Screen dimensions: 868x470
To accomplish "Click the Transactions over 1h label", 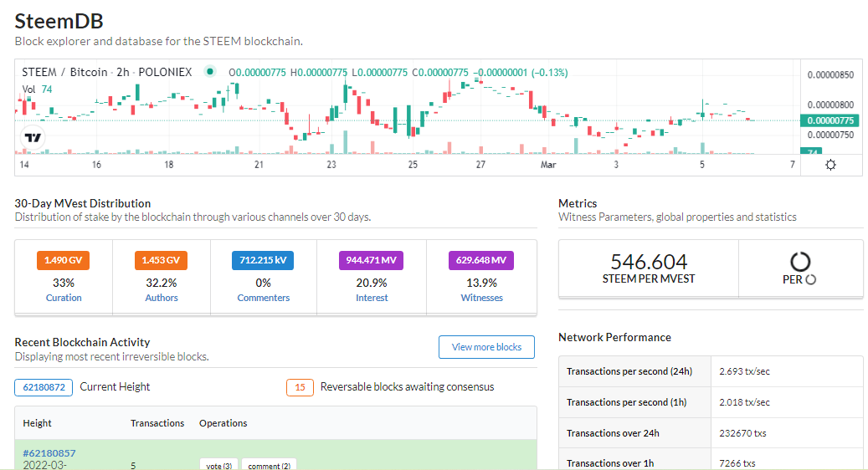I will (610, 463).
